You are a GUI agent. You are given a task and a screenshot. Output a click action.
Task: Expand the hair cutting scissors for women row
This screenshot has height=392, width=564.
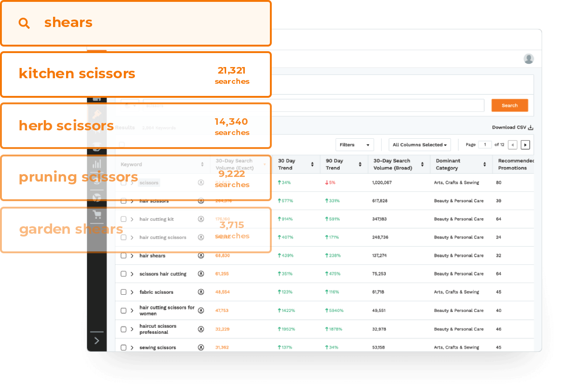click(x=132, y=311)
